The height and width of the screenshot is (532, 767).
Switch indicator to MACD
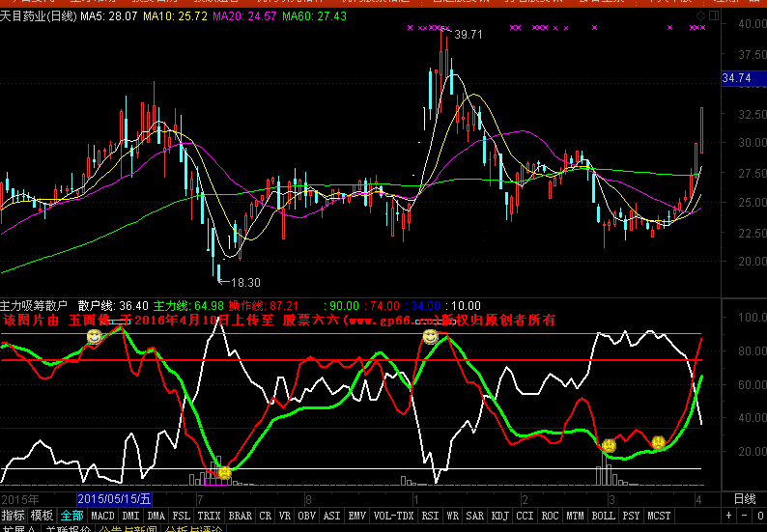click(x=102, y=516)
